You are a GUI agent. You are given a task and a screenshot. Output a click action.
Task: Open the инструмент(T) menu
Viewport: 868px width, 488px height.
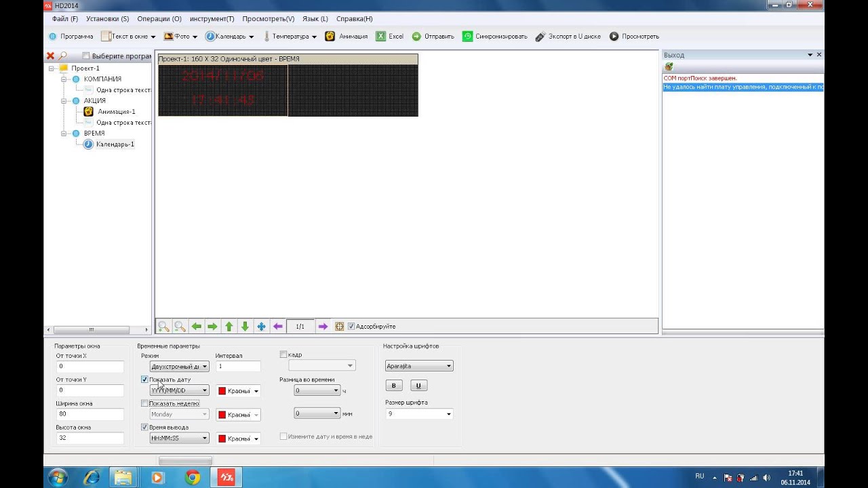click(212, 19)
